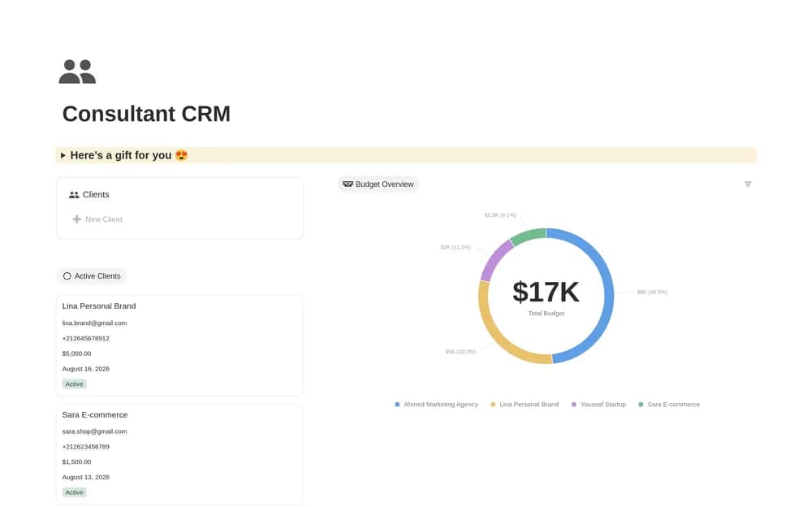Click the Budget Overview money icon
Screen dimensions: 812x507
(348, 184)
